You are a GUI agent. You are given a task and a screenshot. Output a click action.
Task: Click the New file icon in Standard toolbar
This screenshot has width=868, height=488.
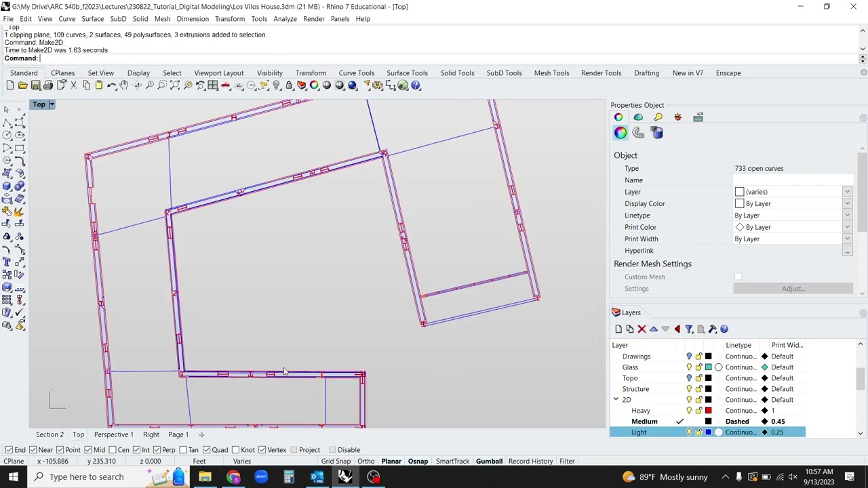click(9, 85)
